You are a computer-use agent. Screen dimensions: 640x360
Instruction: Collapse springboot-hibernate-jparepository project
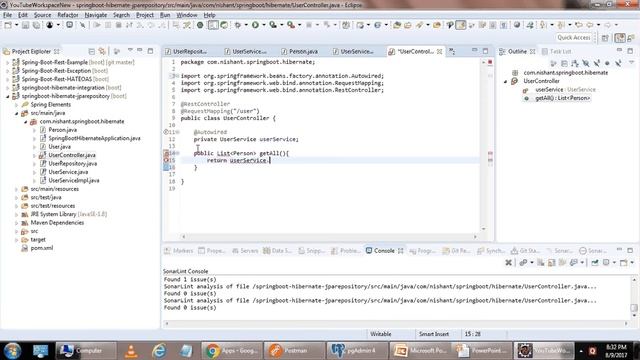(7, 96)
